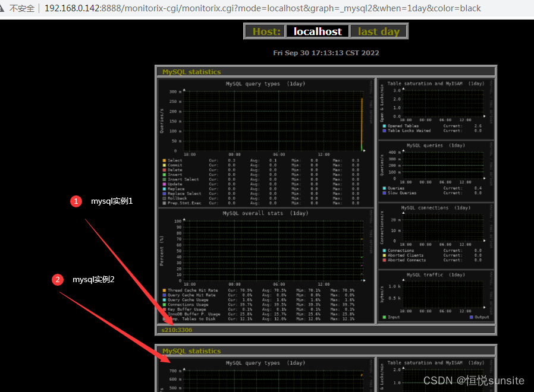
Task: Click the Select row 'Max: 0.3' value
Action: 345,160
